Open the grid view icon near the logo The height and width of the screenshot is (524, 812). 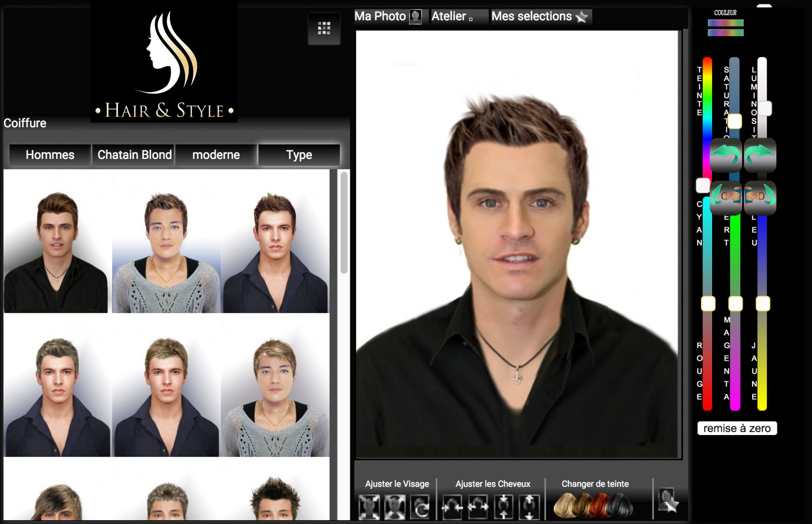(x=324, y=28)
